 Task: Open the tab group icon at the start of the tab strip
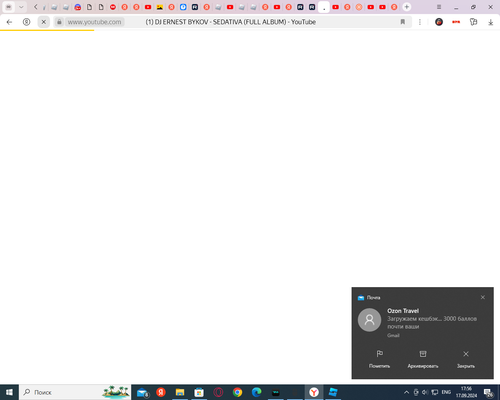point(9,7)
